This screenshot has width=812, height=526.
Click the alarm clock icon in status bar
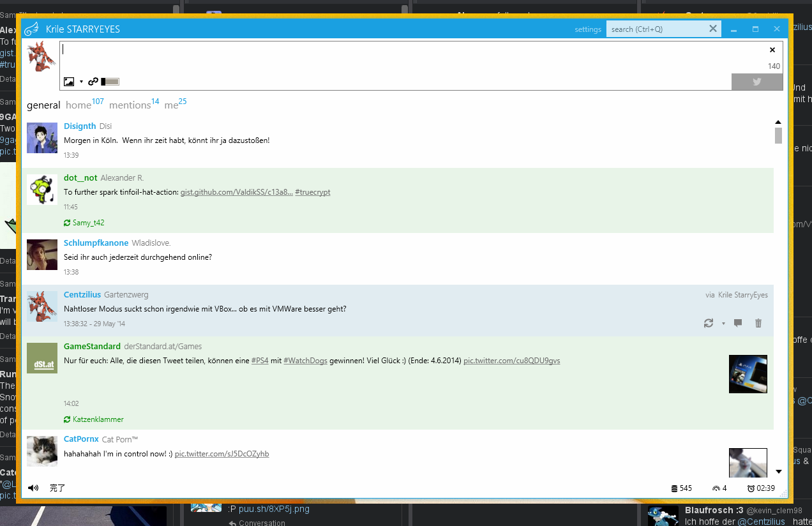751,488
